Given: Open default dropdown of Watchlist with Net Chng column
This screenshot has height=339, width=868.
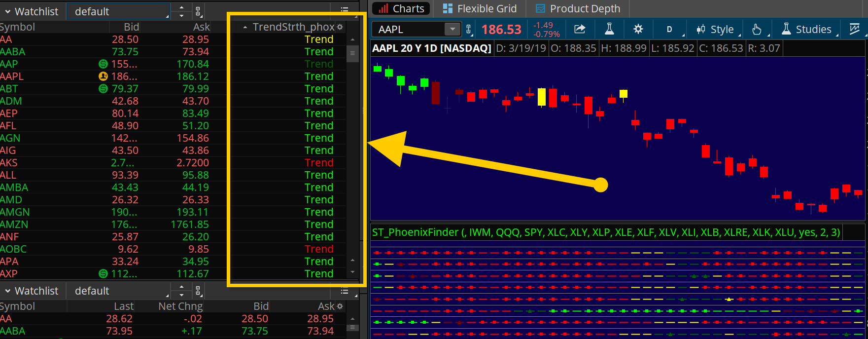Looking at the screenshot, I should pyautogui.click(x=118, y=291).
